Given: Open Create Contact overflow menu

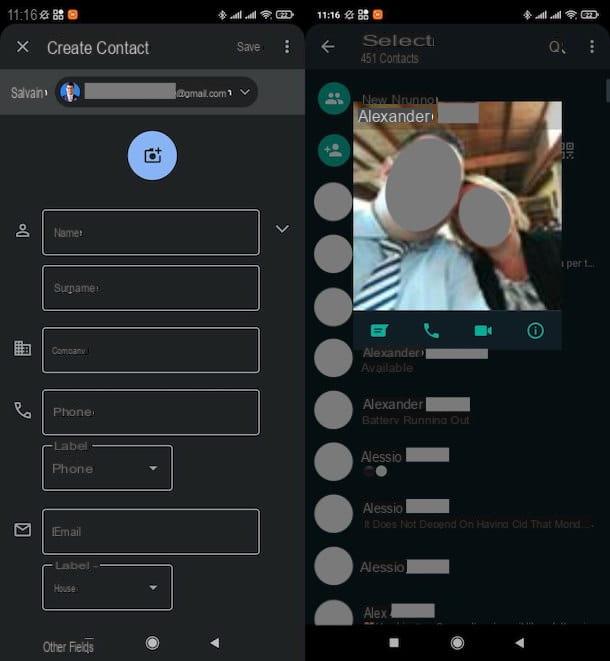Looking at the screenshot, I should pyautogui.click(x=287, y=47).
